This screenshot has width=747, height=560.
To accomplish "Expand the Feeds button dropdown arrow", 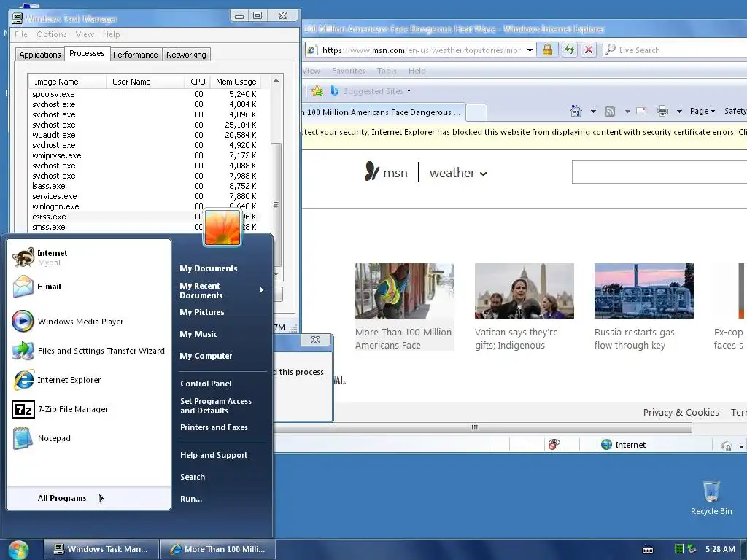I will tap(627, 112).
